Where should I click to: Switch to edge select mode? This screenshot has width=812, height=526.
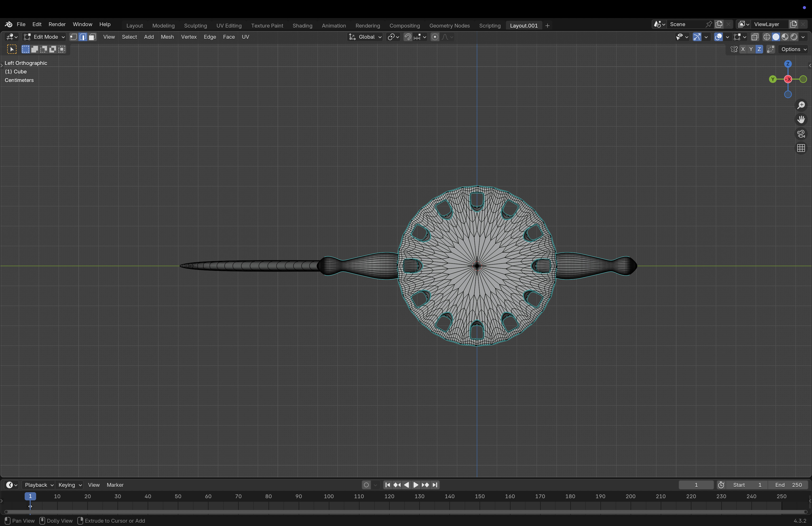[83, 37]
